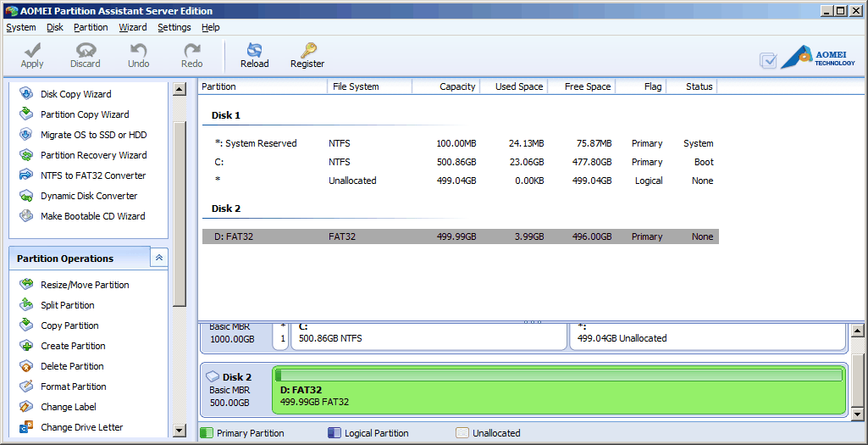Image resolution: width=868 pixels, height=445 pixels.
Task: Click the Primary Partition legend swatch
Action: (x=207, y=433)
